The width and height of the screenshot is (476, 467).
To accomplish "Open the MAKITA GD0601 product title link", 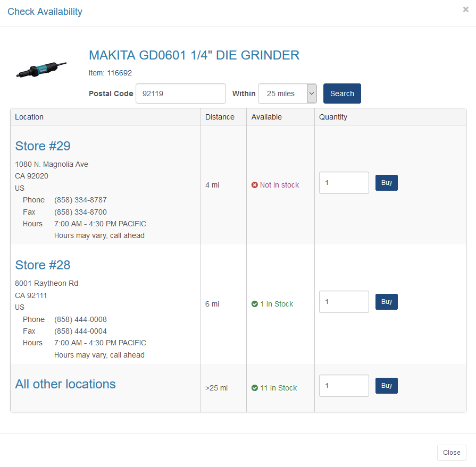I will tap(194, 55).
